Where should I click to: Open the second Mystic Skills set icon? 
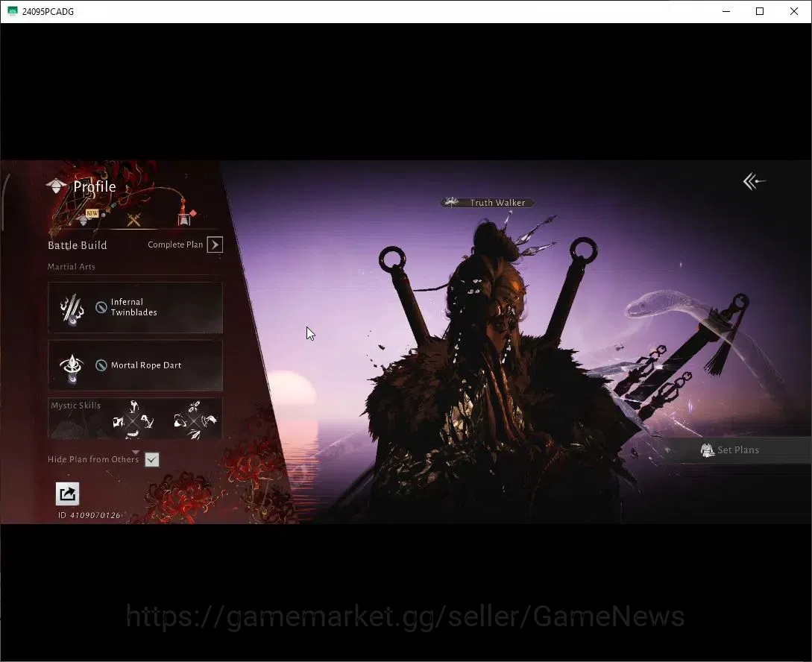point(195,420)
